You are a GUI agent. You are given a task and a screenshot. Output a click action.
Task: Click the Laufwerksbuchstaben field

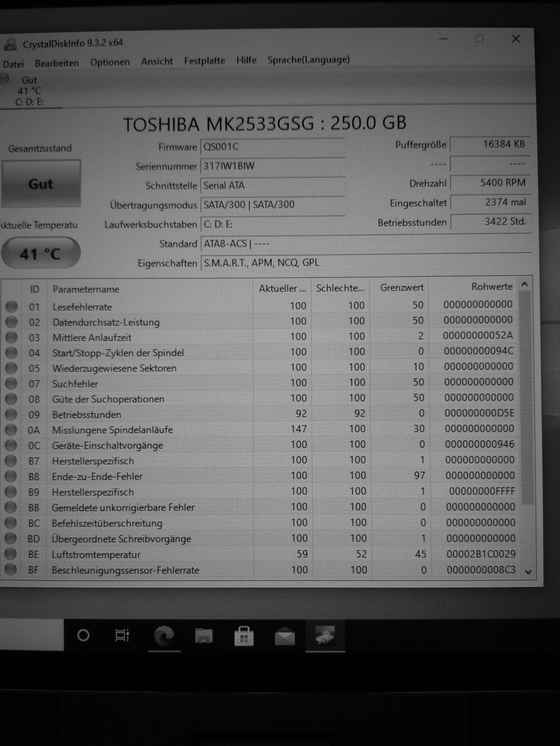point(273,224)
